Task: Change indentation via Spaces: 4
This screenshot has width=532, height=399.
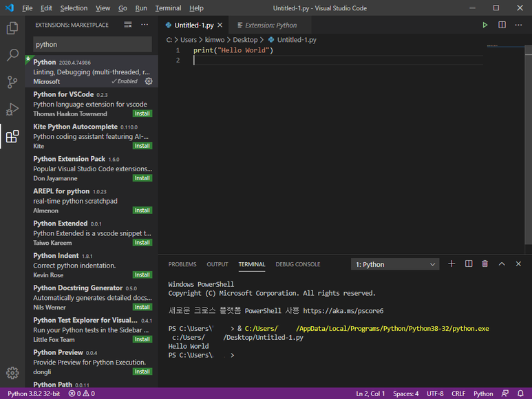Action: [406, 393]
